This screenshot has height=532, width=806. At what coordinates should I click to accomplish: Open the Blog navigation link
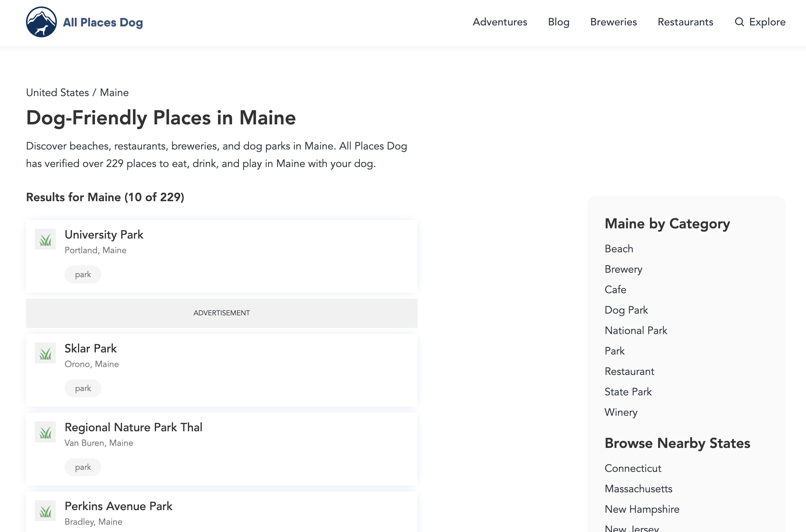[558, 22]
